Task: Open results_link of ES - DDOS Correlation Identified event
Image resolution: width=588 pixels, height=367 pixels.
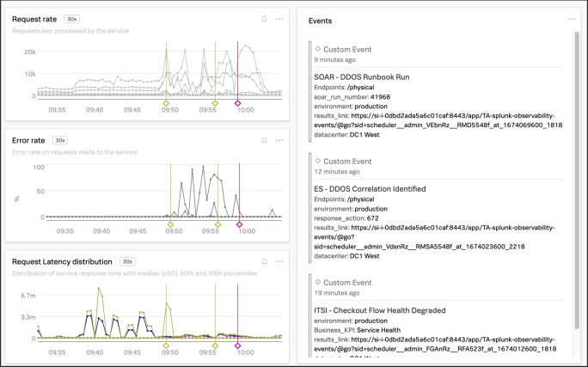Action: click(434, 237)
